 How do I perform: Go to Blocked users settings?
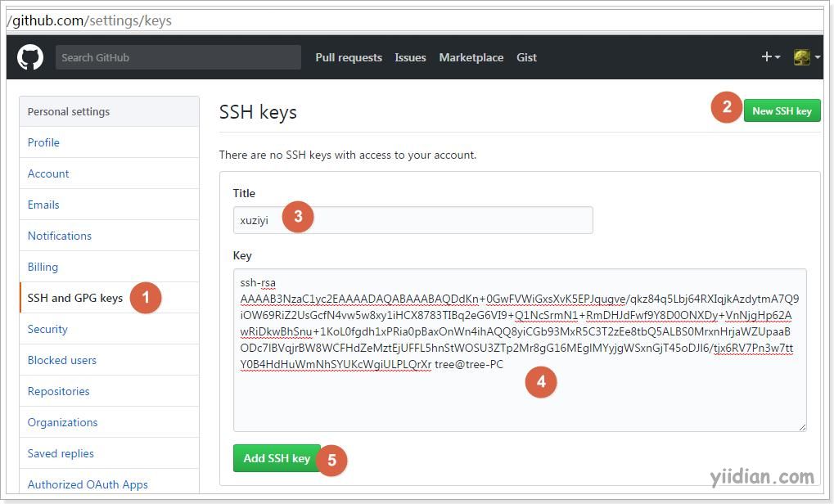109,360
